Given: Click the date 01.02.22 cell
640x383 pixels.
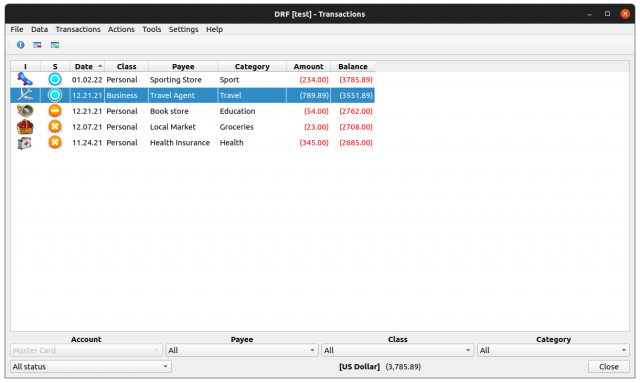Looking at the screenshot, I should click(x=87, y=80).
